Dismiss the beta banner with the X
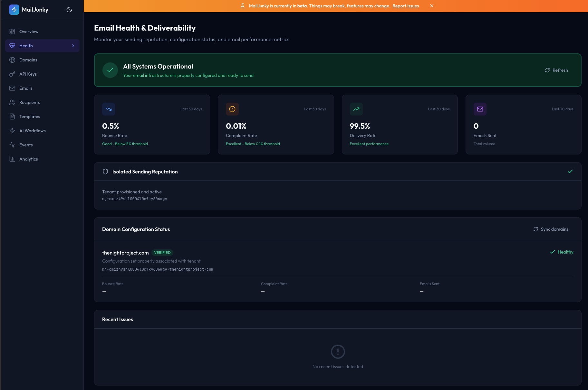The height and width of the screenshot is (390, 588). point(432,6)
